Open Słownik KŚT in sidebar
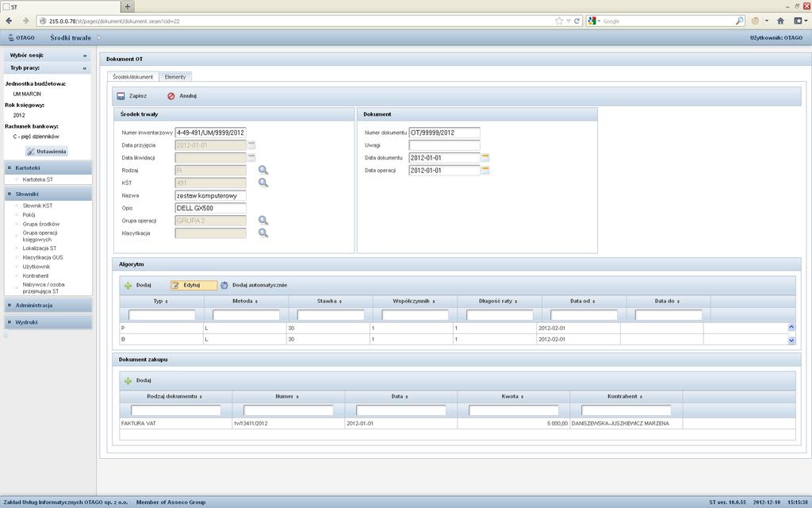Viewport: 812px width, 508px height. click(x=37, y=206)
